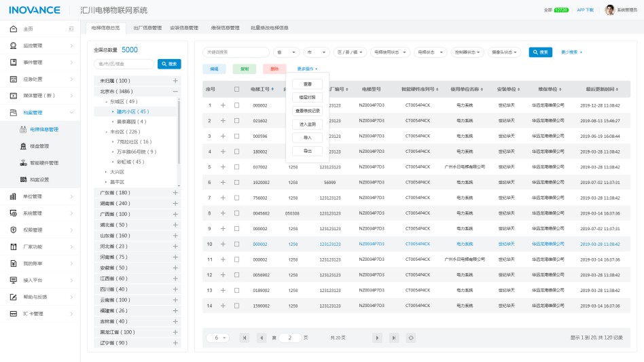Check the select-all checkbox in table header
Screen dimensions: 644x362
tap(236, 89)
